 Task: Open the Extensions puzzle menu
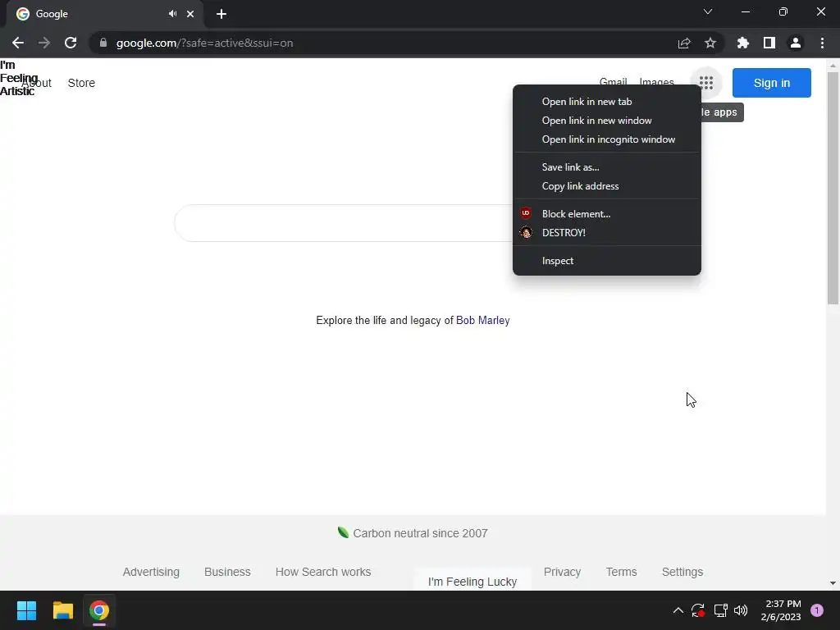click(x=743, y=43)
